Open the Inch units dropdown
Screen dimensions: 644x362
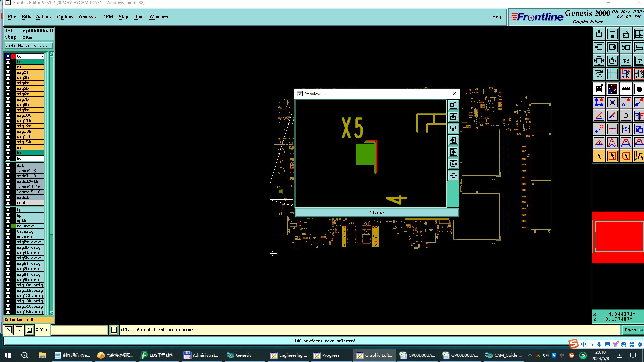(633, 330)
